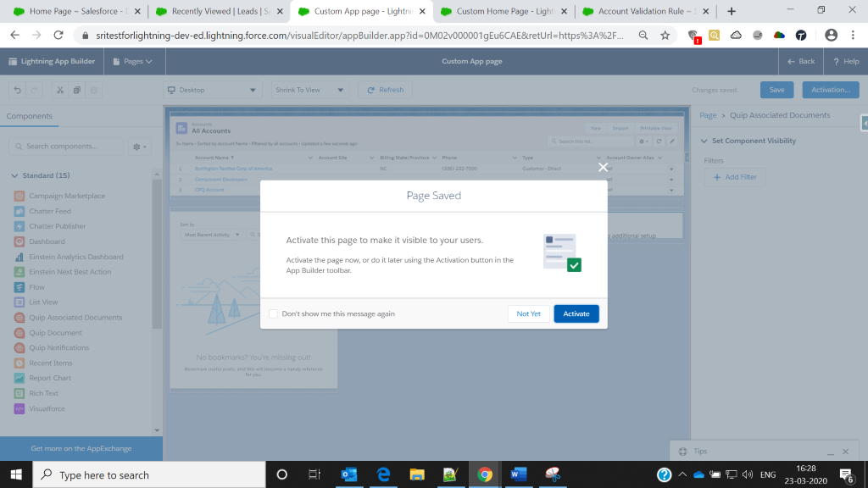
Task: Bookmark this page with star icon
Action: click(665, 35)
